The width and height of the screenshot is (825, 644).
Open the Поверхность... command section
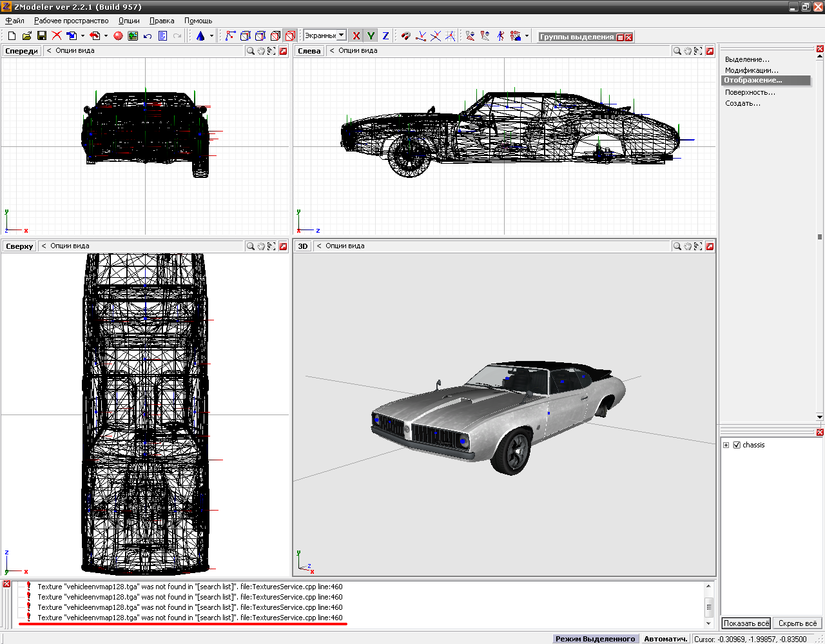[750, 92]
